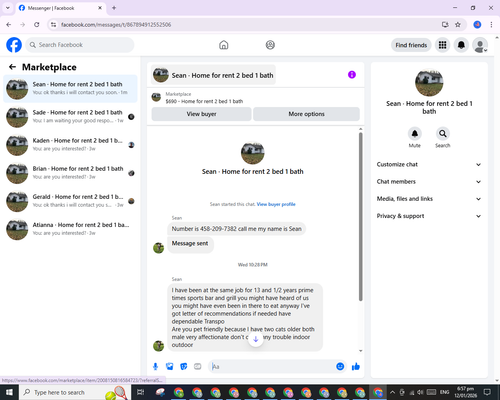The height and width of the screenshot is (400, 500).
Task: Click the More options button
Action: click(306, 114)
